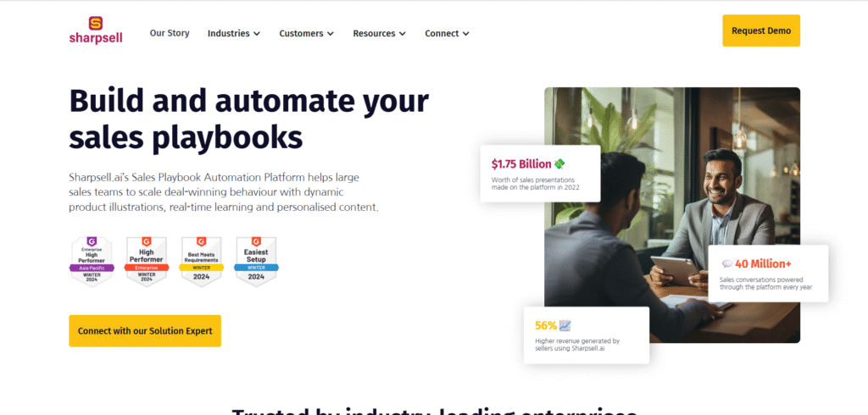Click the High Performer Enterprise Winter 2024 badge
Image resolution: width=868 pixels, height=415 pixels.
pos(146,262)
